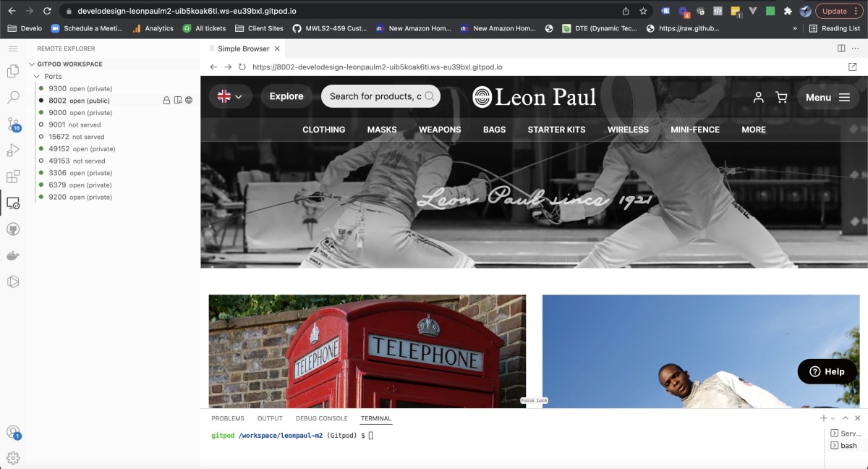Collapse the GITPOD WORKSPACE section
This screenshot has width=868, height=469.
tap(30, 64)
